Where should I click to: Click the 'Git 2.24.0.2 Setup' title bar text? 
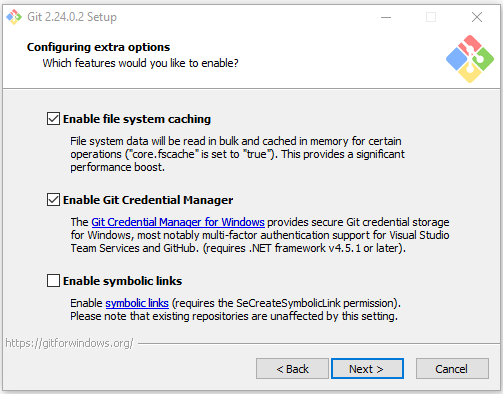72,17
